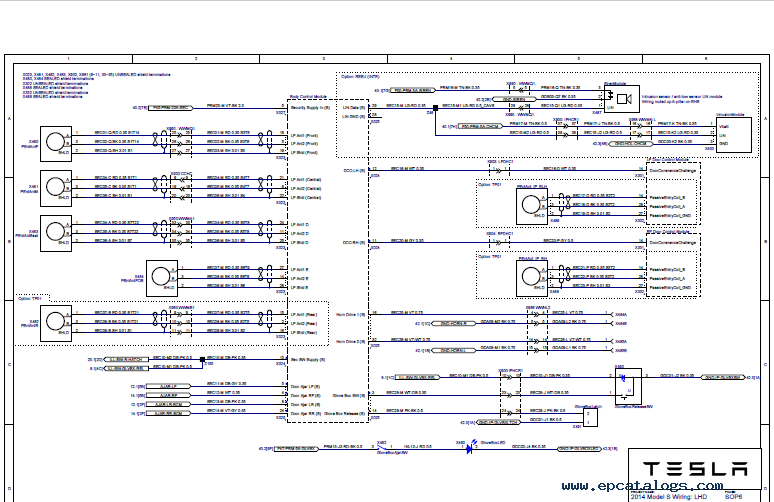Viewport: 774px width, 502px height.
Task: Click the LF Ant1 (Rear) pin label
Action: 304,314
